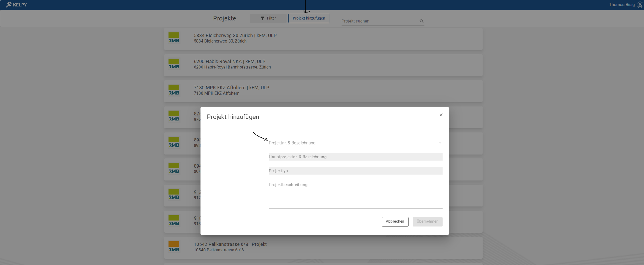Image resolution: width=644 pixels, height=265 pixels.
Task: Click the Kelpy logo icon
Action: (9, 5)
